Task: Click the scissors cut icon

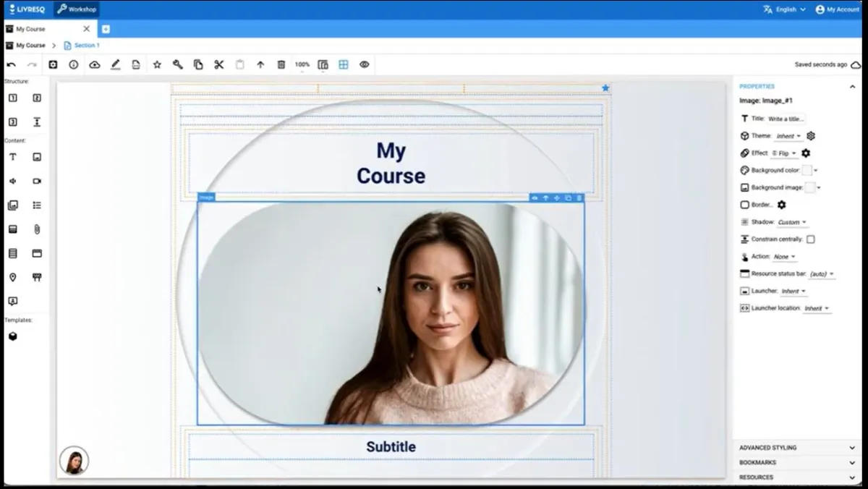Action: click(x=219, y=64)
